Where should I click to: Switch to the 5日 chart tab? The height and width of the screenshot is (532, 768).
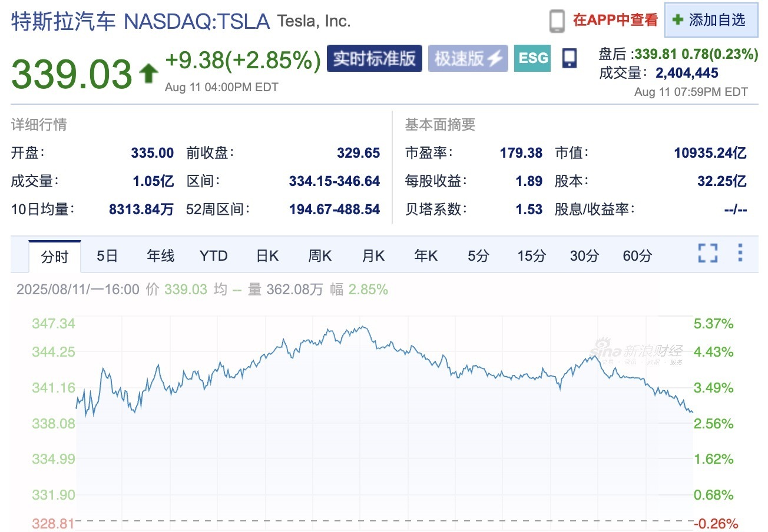click(x=107, y=256)
